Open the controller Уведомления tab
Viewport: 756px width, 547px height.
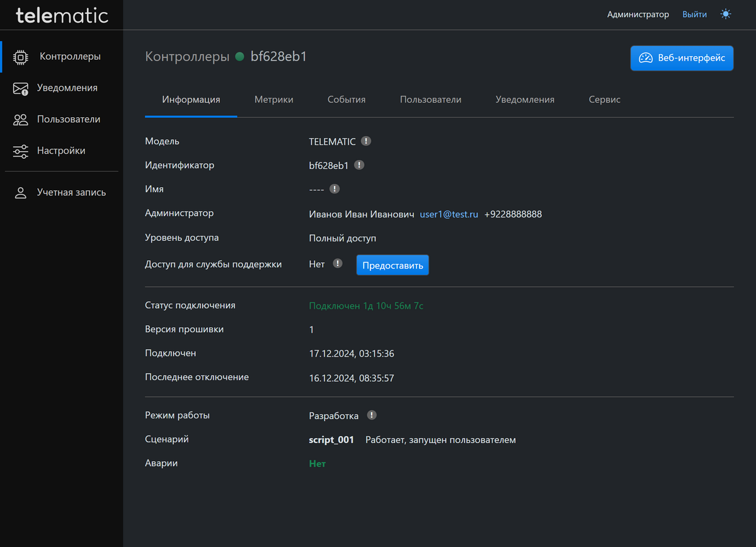525,100
